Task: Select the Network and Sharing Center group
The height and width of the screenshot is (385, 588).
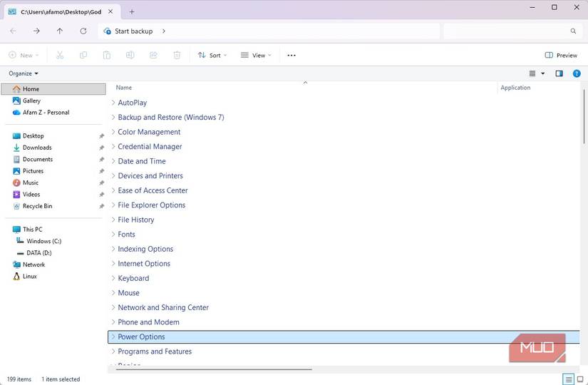Action: [x=163, y=307]
